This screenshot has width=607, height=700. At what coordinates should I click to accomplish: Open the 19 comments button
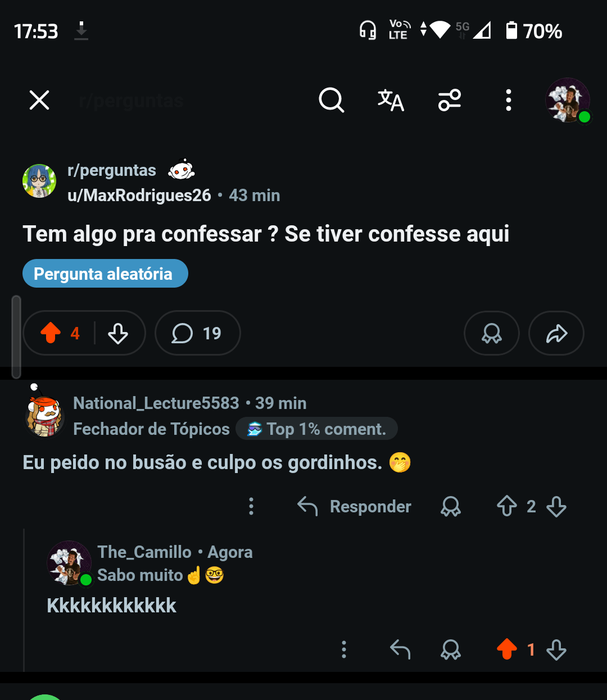197,333
